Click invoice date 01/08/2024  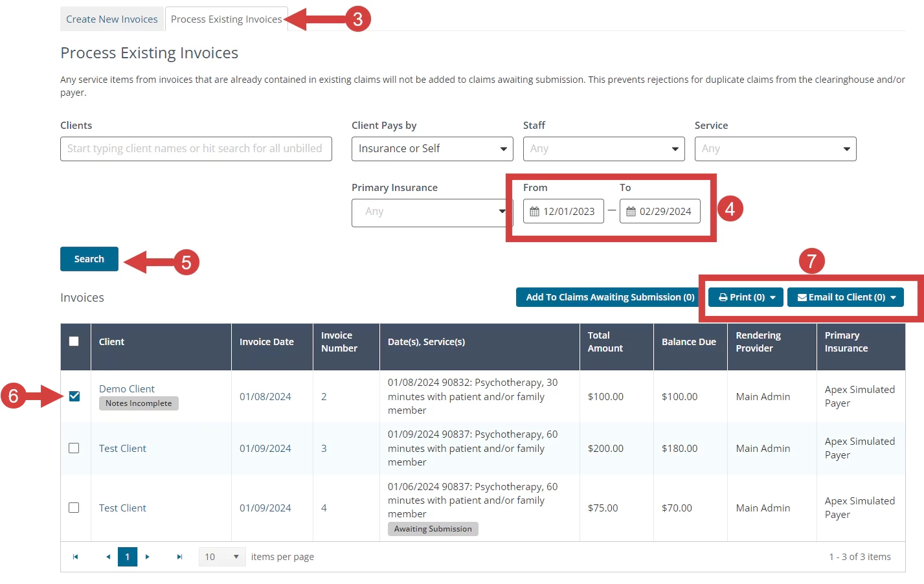click(265, 396)
